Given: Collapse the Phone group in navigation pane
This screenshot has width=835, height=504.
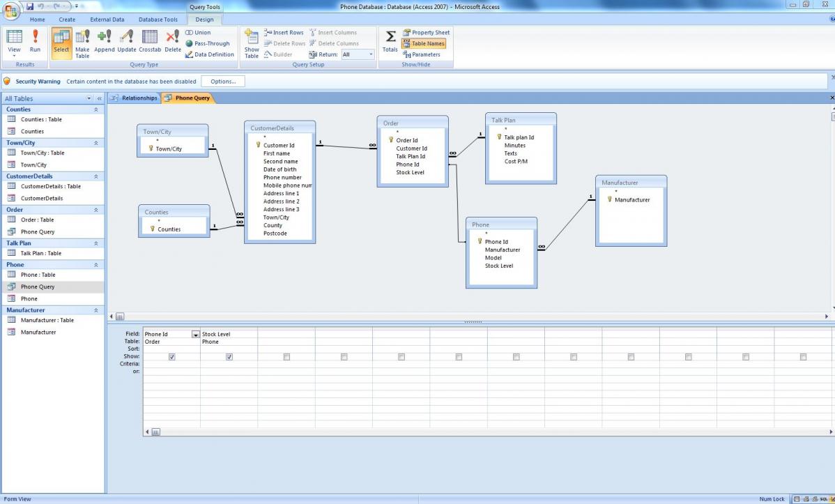Looking at the screenshot, I should pyautogui.click(x=96, y=265).
